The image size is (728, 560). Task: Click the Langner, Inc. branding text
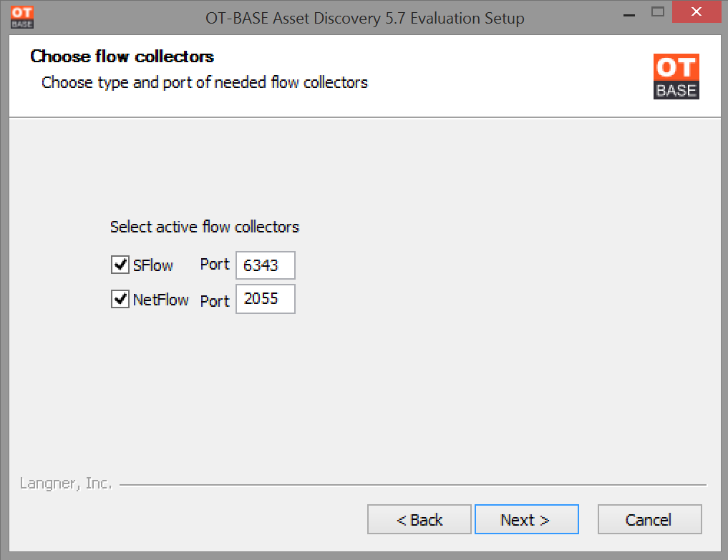click(x=65, y=483)
